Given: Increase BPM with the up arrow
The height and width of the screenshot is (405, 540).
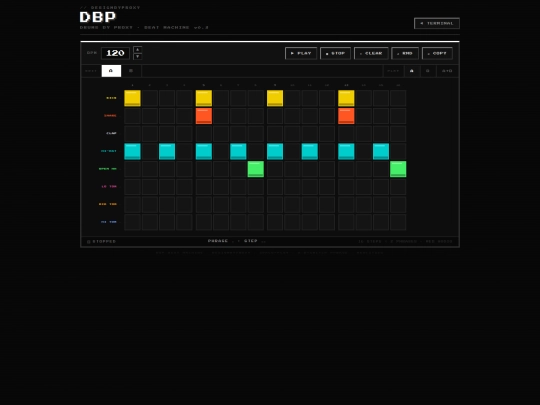Looking at the screenshot, I should (137, 50).
